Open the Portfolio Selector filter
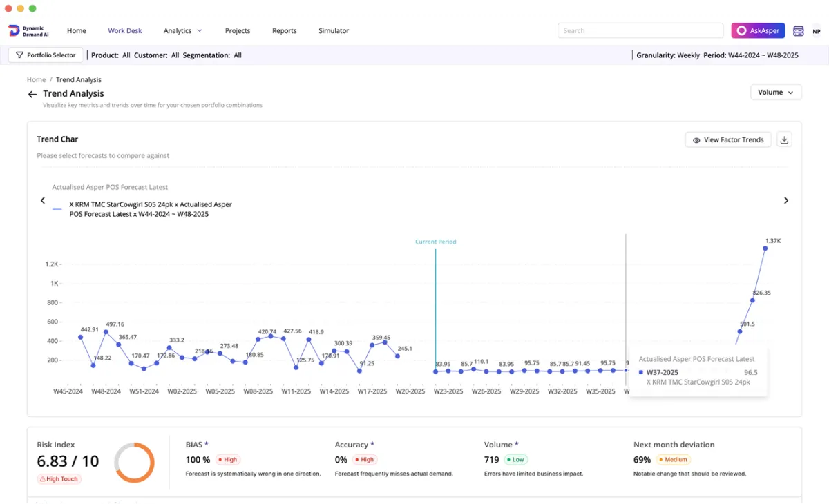Image resolution: width=829 pixels, height=504 pixels. coord(46,55)
